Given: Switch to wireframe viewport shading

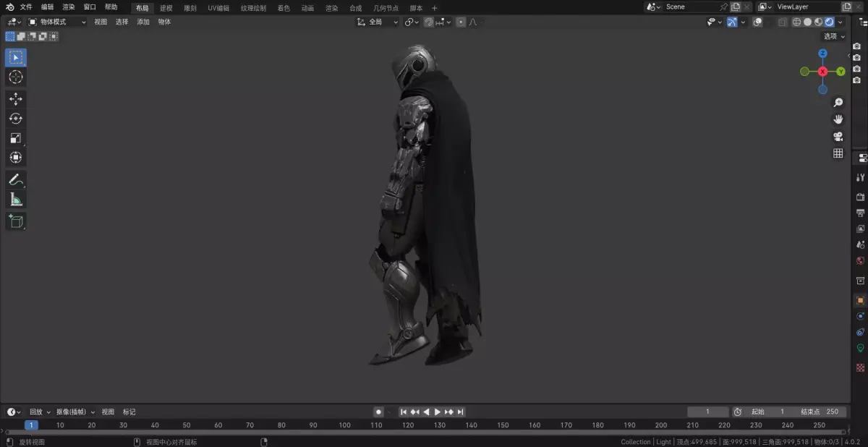Looking at the screenshot, I should pos(796,22).
